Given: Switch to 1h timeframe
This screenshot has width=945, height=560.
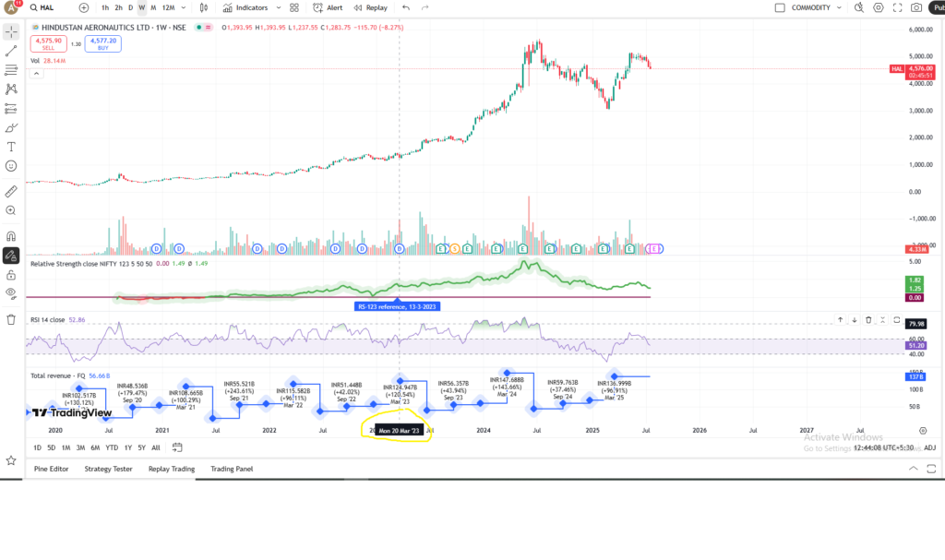Looking at the screenshot, I should point(105,7).
